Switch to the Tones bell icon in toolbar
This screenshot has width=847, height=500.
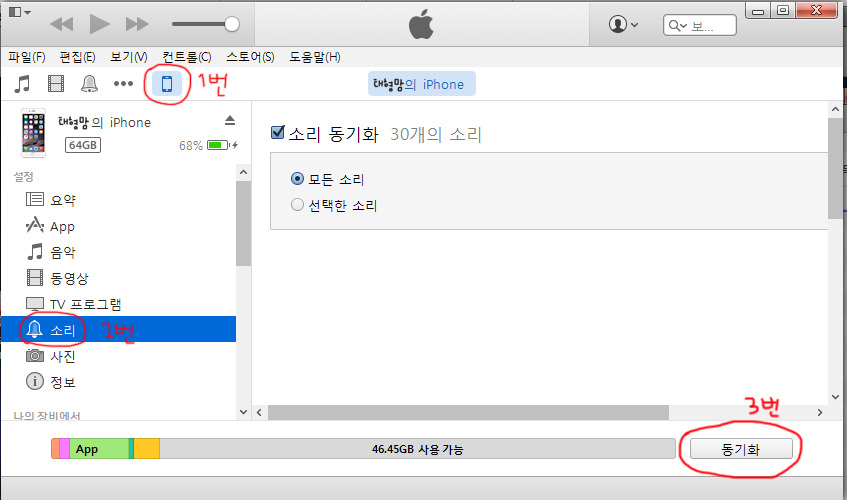point(89,84)
